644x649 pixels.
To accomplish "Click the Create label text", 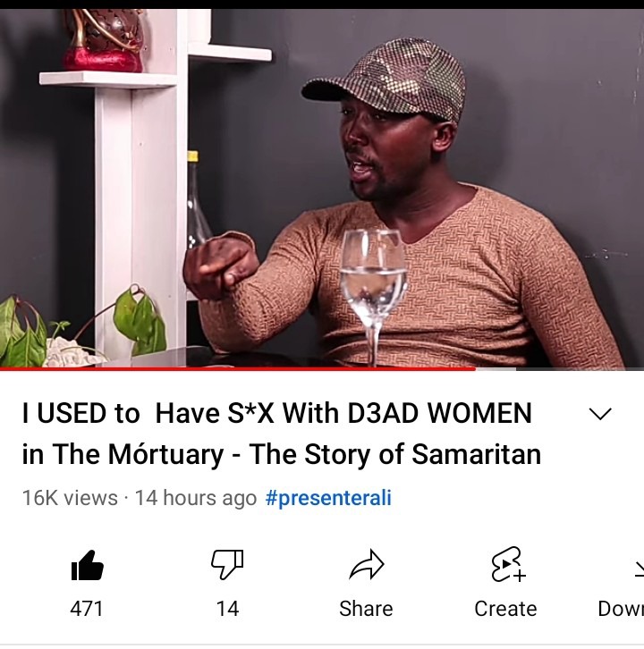I will point(505,609).
